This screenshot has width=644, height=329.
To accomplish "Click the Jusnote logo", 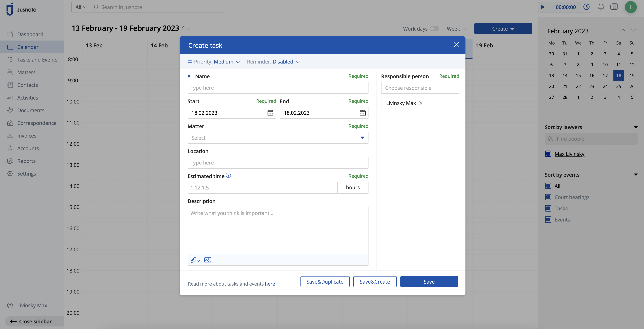I will [x=21, y=9].
